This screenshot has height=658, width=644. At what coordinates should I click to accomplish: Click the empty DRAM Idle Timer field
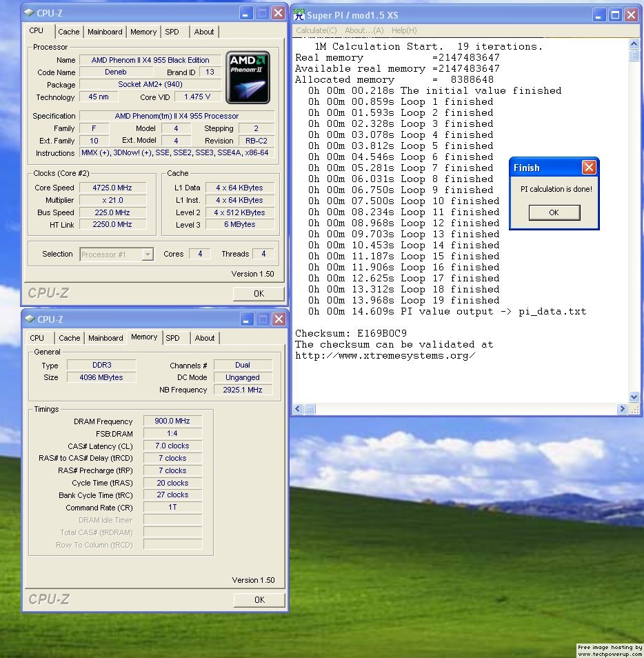click(x=172, y=520)
